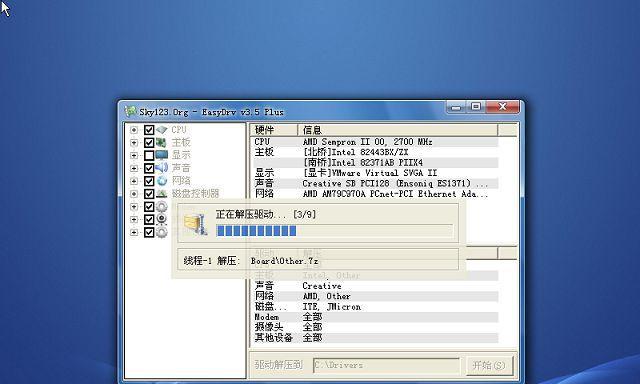The image size is (640, 384).
Task: Uncheck the 声音 driver checkbox
Action: tap(149, 168)
